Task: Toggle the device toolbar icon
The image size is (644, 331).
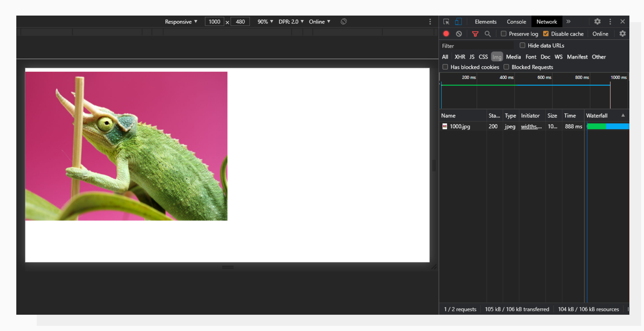Action: tap(458, 21)
